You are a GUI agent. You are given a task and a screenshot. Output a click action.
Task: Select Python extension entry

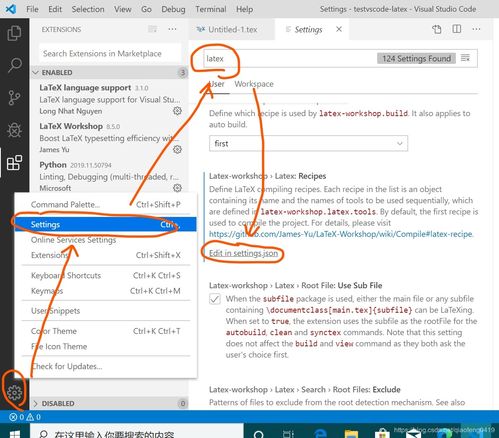(x=109, y=176)
